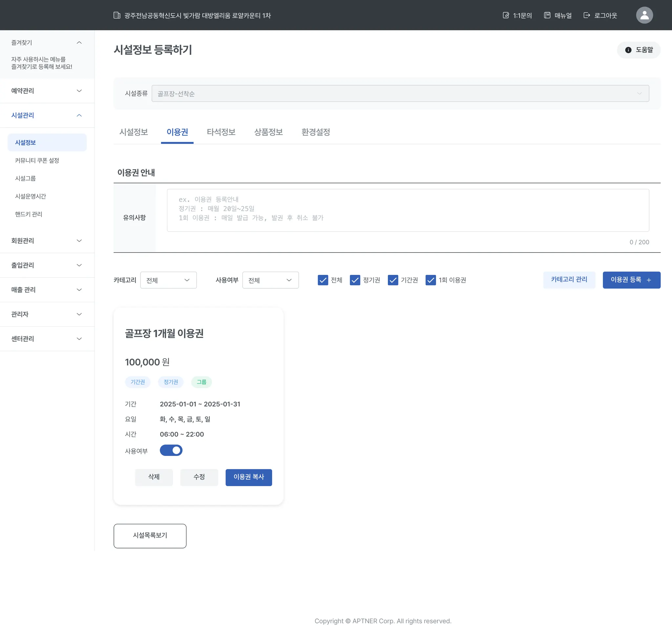Click the 이용권 복사 button

(248, 477)
